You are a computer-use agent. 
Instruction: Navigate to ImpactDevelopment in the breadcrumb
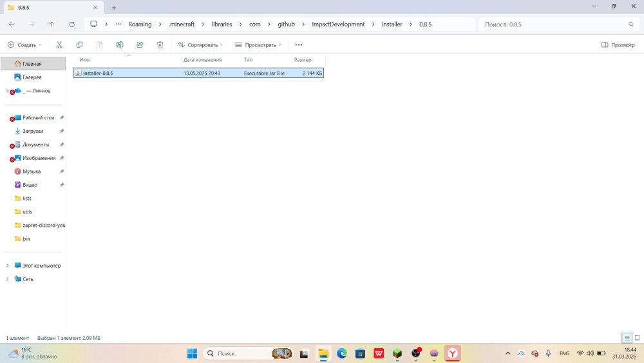click(x=338, y=25)
